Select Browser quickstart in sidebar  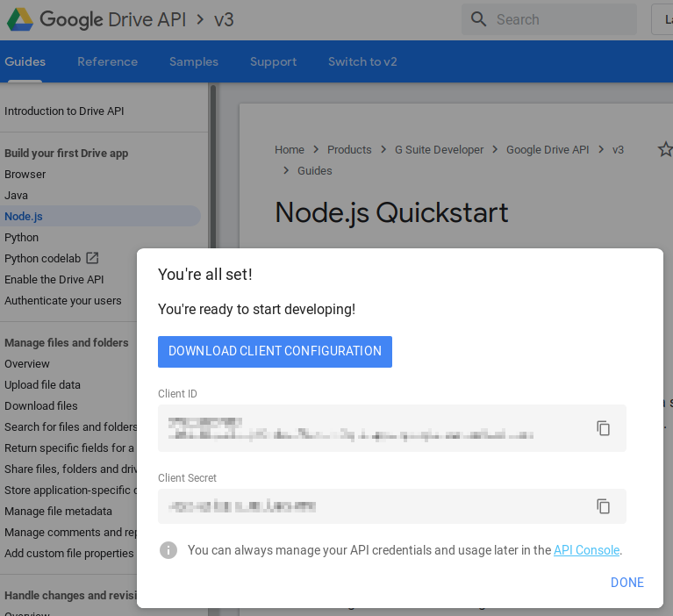point(25,175)
